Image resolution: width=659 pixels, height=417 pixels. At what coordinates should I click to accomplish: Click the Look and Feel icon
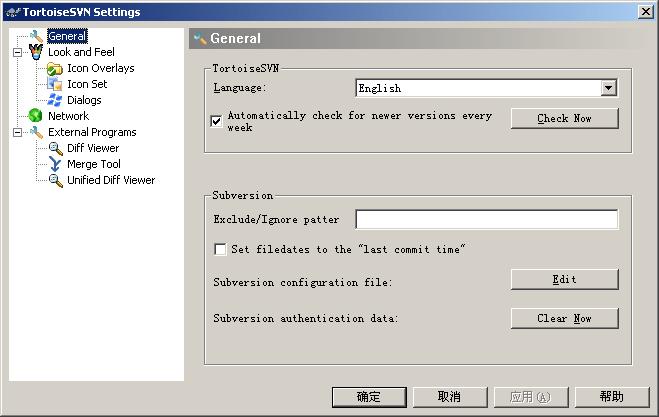[x=36, y=52]
